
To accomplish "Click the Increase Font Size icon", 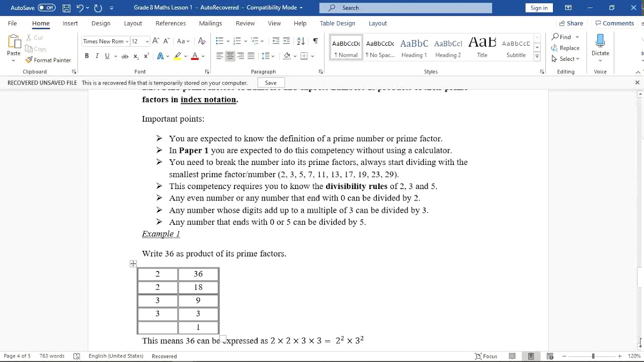I will click(x=155, y=41).
